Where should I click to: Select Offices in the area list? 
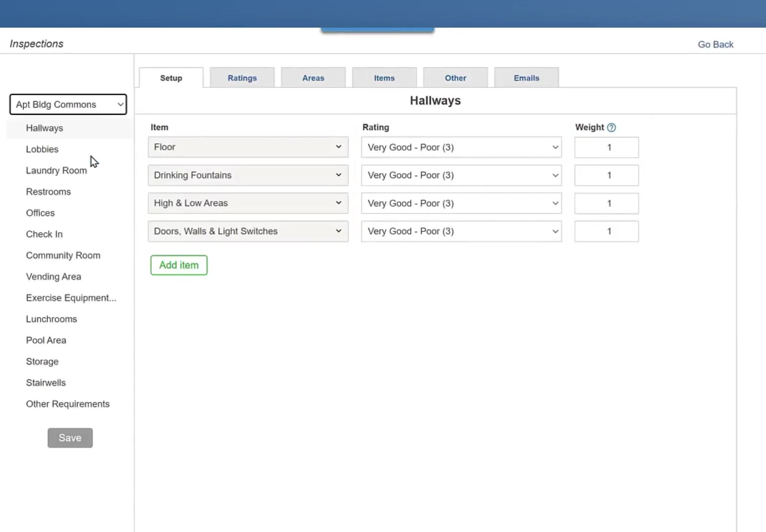(x=40, y=213)
